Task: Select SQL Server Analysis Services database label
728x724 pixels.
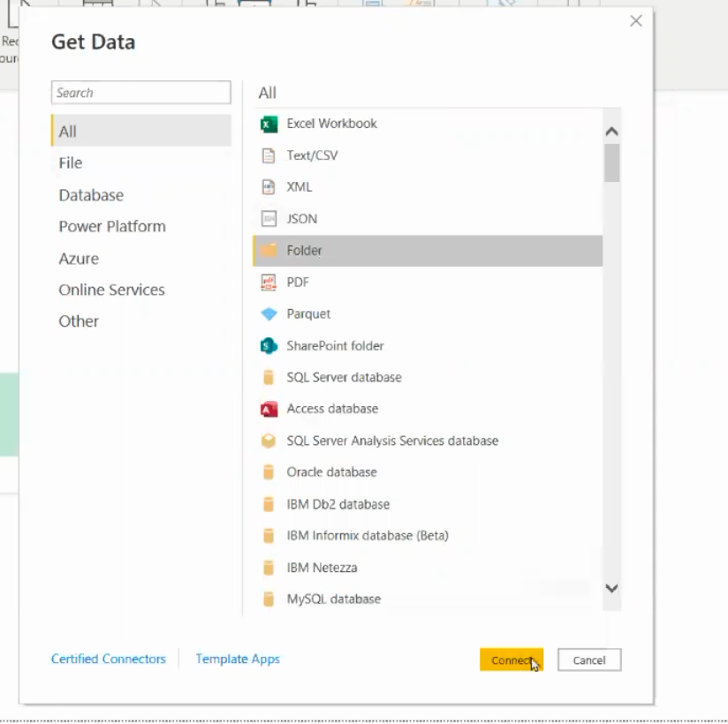Action: [x=392, y=441]
